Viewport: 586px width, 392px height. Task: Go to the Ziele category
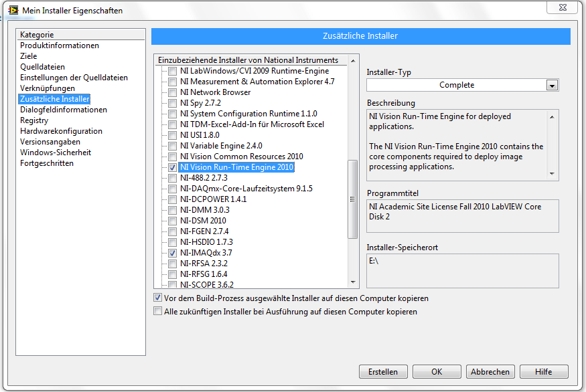coord(28,56)
